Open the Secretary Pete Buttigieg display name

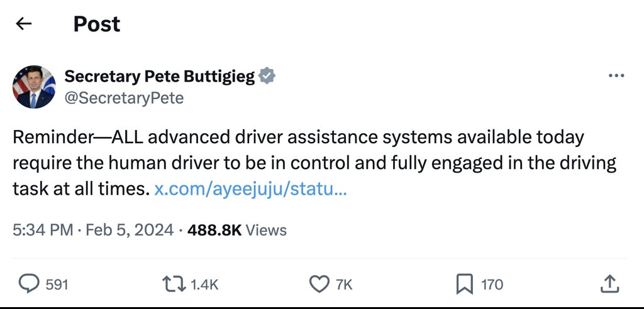pos(160,77)
